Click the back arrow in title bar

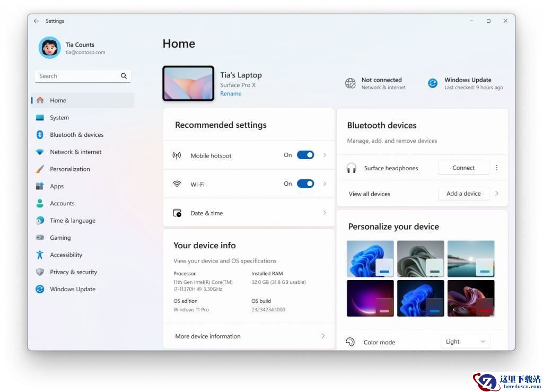(37, 21)
